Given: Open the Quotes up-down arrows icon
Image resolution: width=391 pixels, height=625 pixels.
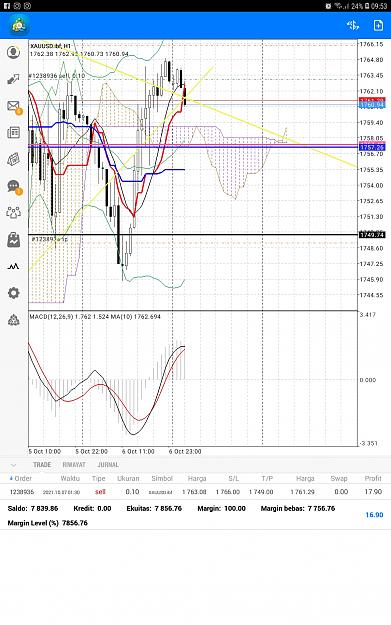Looking at the screenshot, I should click(14, 79).
